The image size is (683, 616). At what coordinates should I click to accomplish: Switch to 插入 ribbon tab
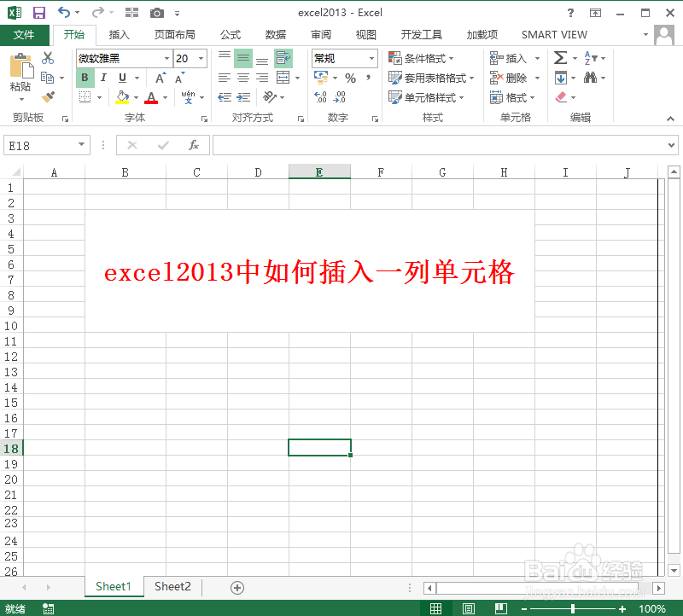[x=119, y=35]
